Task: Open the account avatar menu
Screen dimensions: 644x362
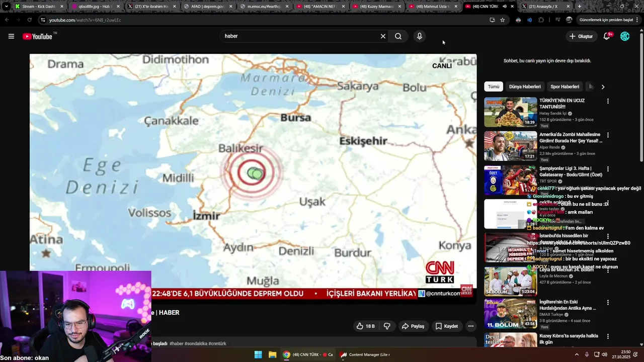Action: click(x=625, y=36)
